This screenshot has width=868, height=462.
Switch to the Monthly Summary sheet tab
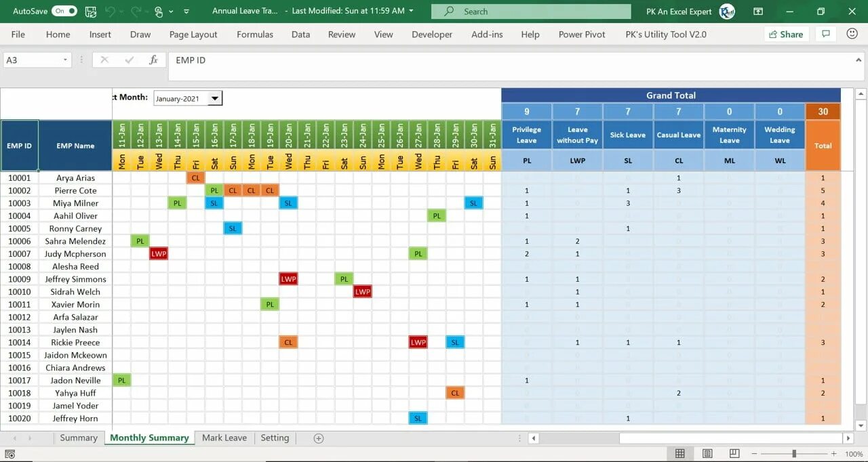149,438
